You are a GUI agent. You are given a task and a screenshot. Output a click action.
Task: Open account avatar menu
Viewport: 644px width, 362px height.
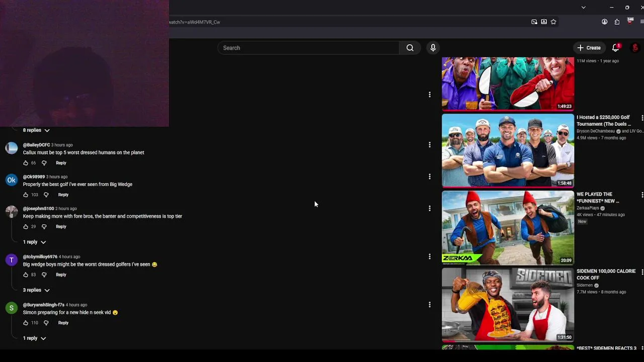[x=635, y=48]
